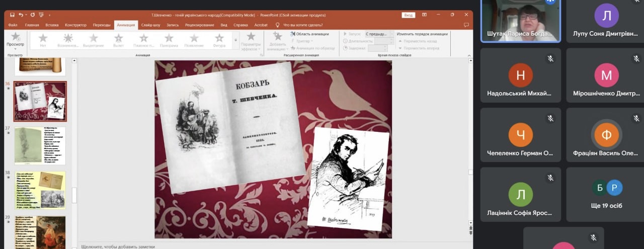Choose the 'Вылет' animation effect
Image resolution: width=644 pixels, height=249 pixels.
pyautogui.click(x=119, y=40)
